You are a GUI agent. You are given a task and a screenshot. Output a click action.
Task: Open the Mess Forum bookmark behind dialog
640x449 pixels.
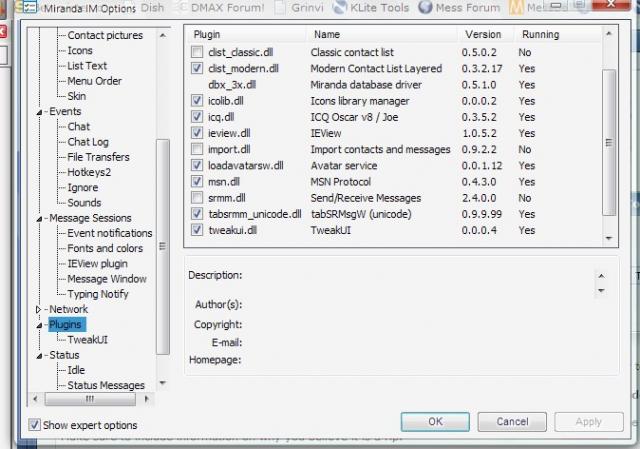tap(460, 8)
